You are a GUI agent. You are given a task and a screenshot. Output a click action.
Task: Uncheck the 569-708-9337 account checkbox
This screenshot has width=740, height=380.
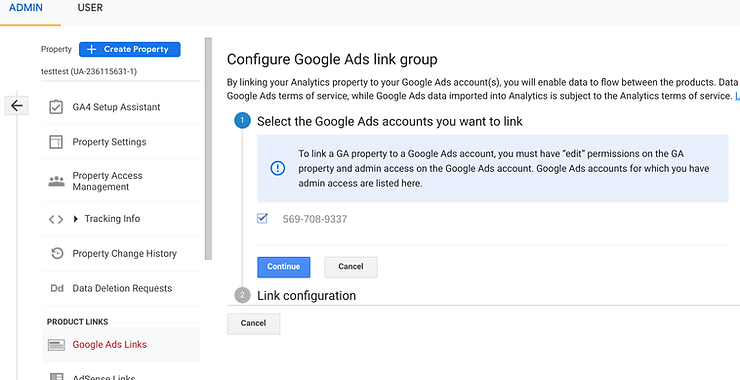[x=262, y=219]
